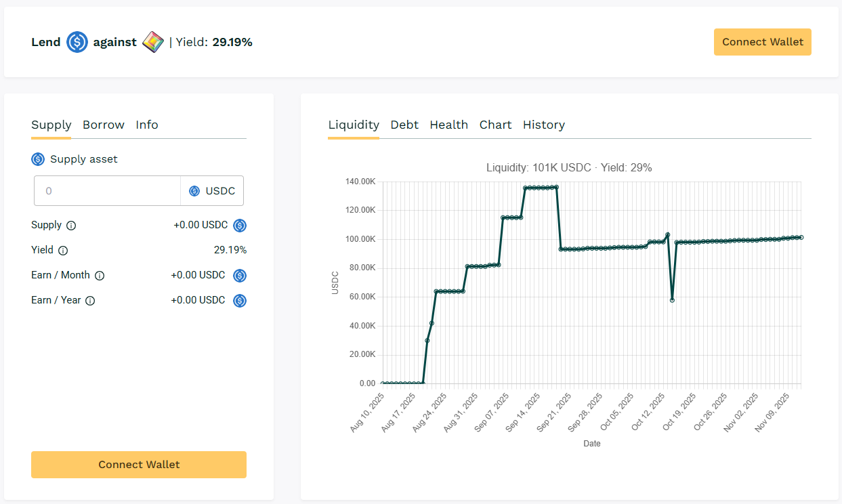Click USDC icon beside Supply asset label

[x=38, y=159]
